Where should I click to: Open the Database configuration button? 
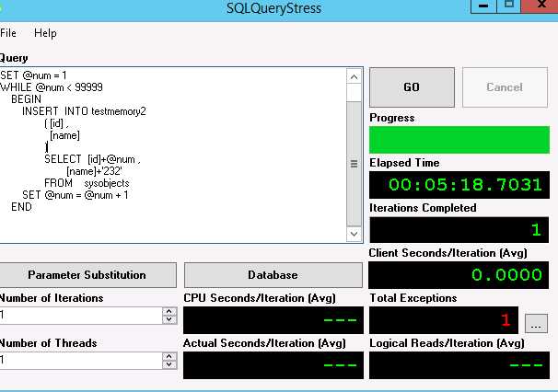(273, 275)
